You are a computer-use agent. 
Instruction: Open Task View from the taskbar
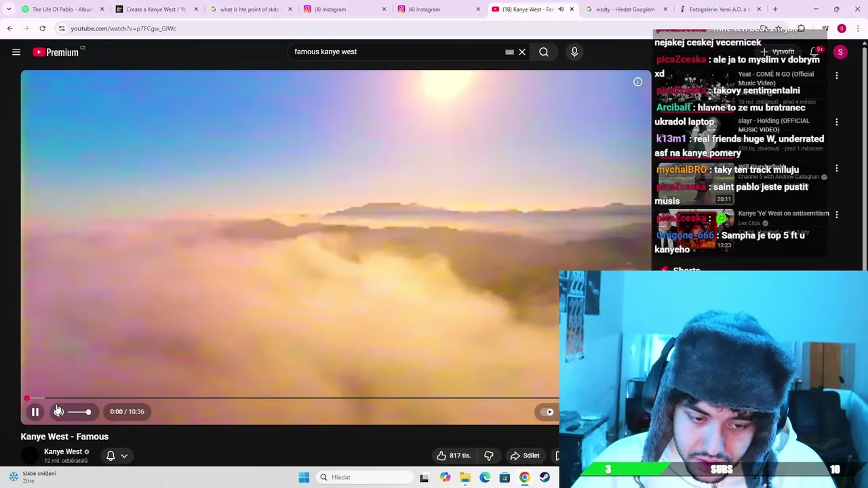(x=424, y=478)
